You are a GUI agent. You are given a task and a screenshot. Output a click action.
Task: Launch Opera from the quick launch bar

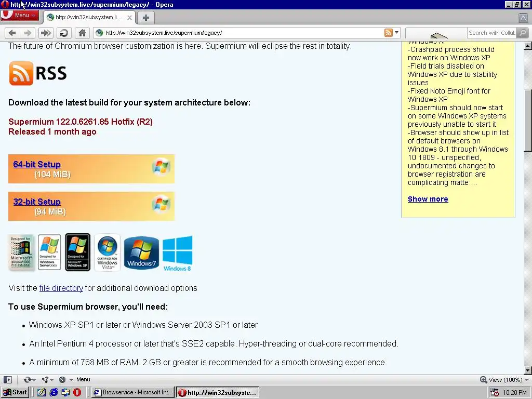[x=77, y=393]
